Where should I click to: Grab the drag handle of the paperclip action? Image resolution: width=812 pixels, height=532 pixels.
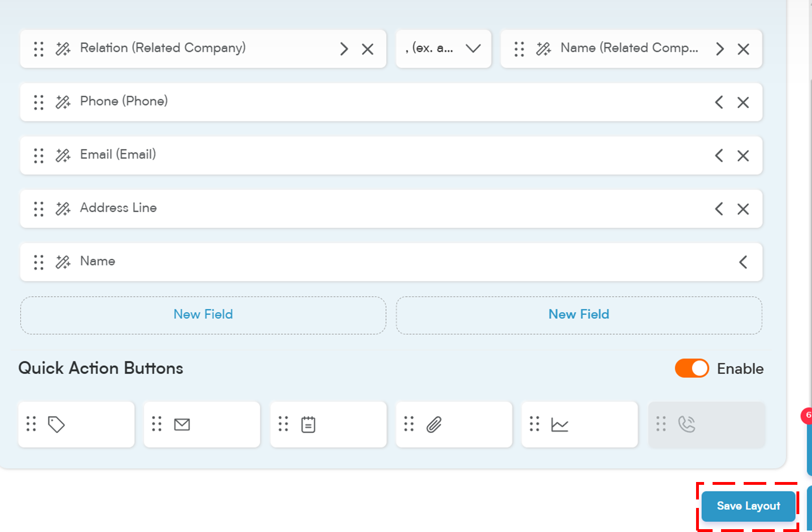[x=409, y=424]
